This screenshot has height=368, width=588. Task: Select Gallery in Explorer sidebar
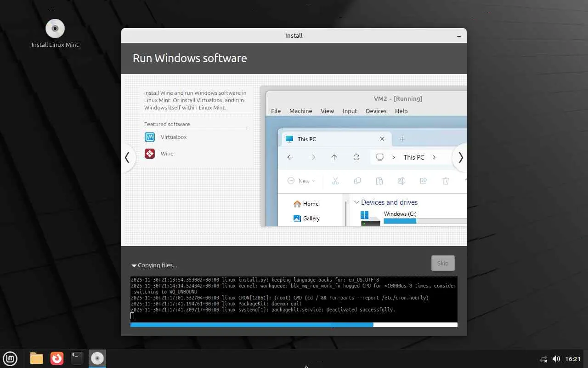(306, 218)
